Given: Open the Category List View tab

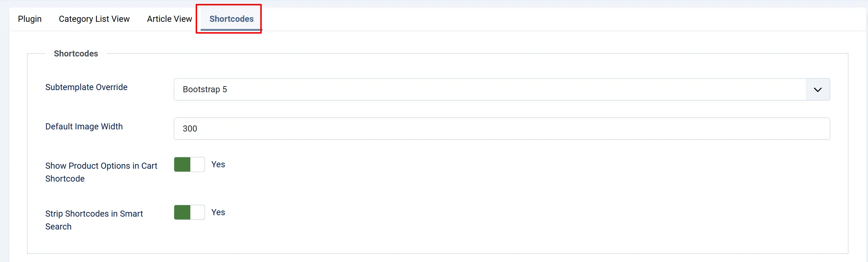Looking at the screenshot, I should coord(94,19).
